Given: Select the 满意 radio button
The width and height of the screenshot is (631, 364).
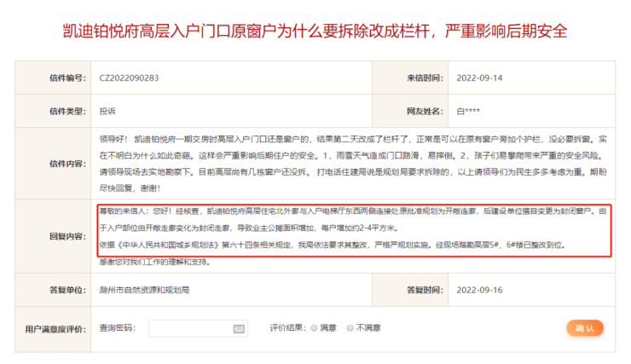Looking at the screenshot, I should tap(314, 328).
